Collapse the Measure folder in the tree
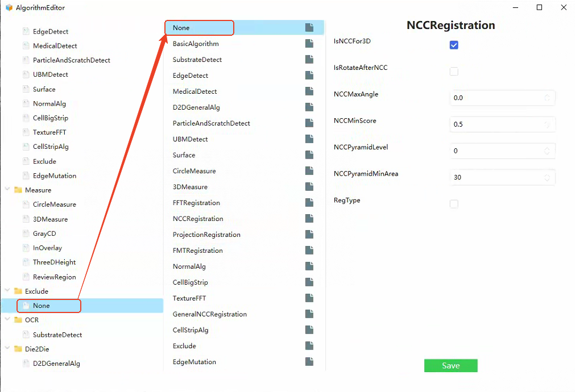 pos(7,189)
